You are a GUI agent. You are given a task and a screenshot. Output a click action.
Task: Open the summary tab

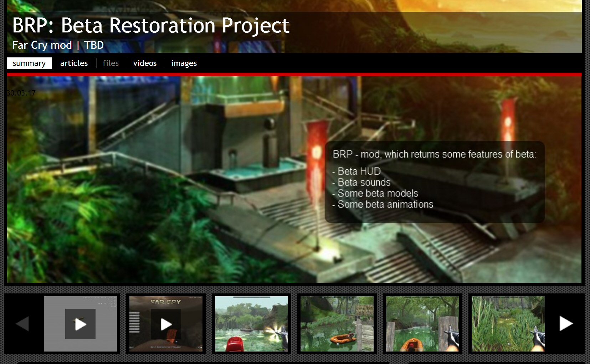click(29, 63)
